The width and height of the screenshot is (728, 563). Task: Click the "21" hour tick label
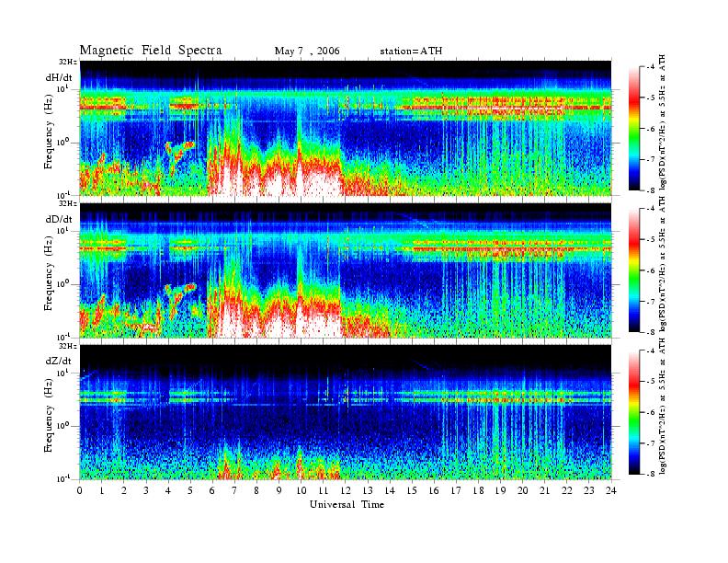(x=544, y=490)
